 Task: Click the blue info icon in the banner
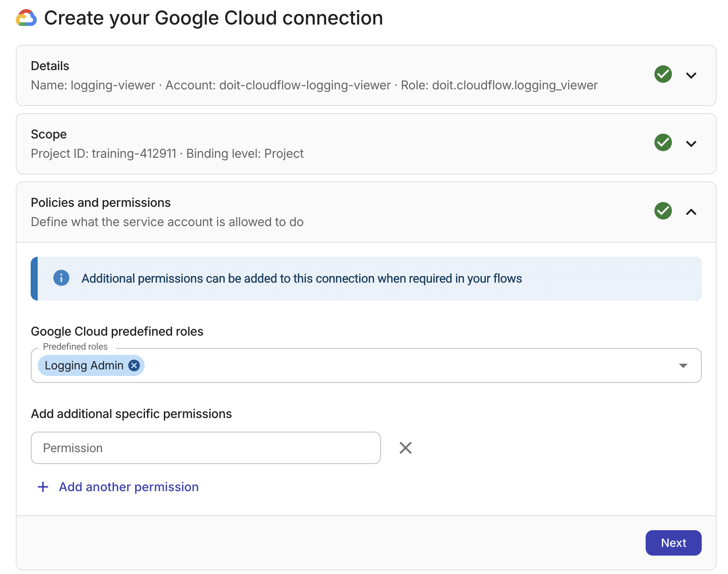coord(61,278)
